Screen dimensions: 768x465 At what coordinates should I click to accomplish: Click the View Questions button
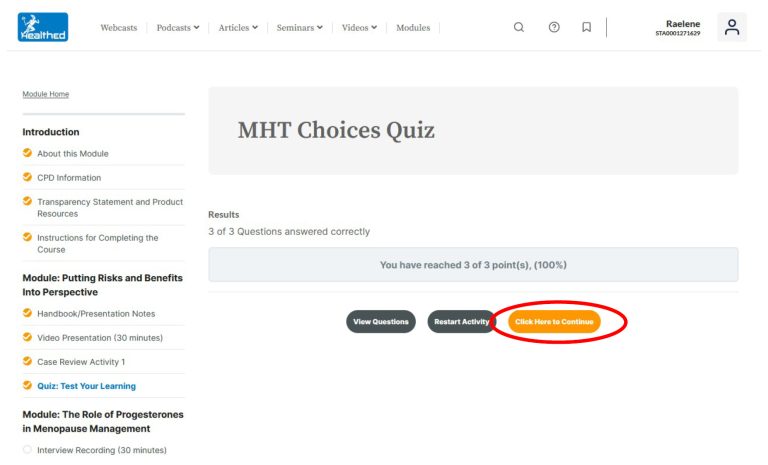coord(381,321)
